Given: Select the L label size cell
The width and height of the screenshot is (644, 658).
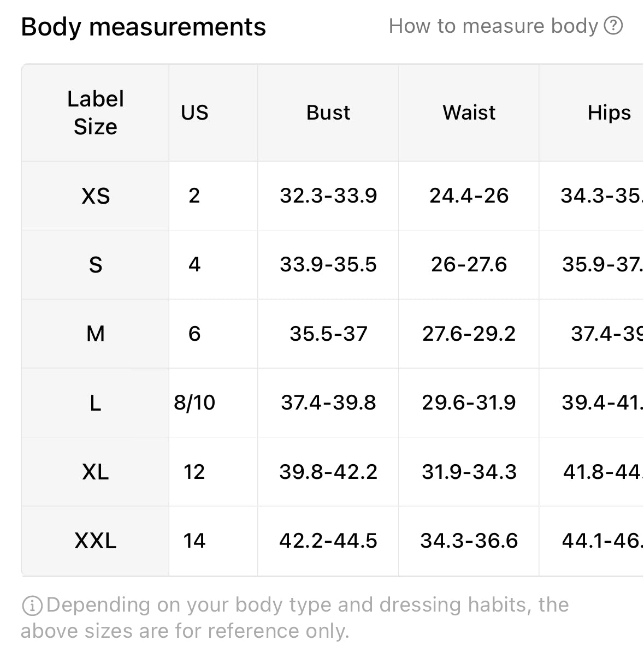Looking at the screenshot, I should tap(96, 403).
